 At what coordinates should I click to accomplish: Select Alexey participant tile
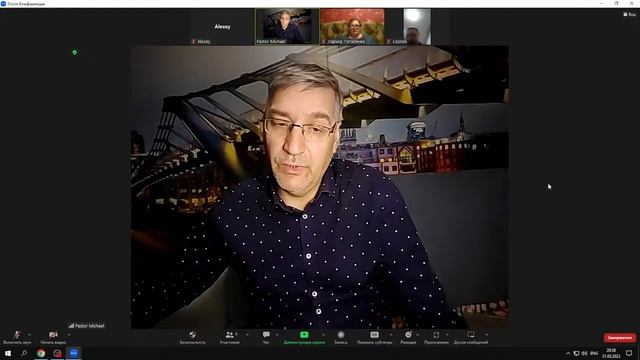[222, 27]
